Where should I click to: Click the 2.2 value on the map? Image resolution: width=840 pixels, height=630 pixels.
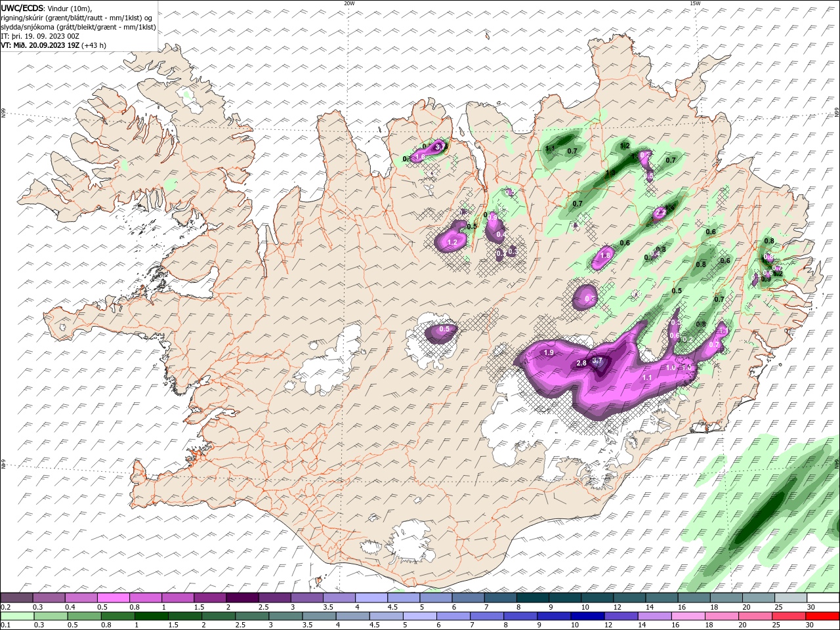point(661,213)
